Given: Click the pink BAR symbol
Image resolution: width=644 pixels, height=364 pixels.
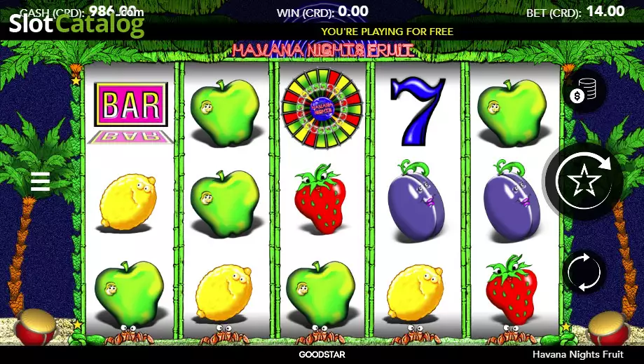Looking at the screenshot, I should [x=131, y=105].
